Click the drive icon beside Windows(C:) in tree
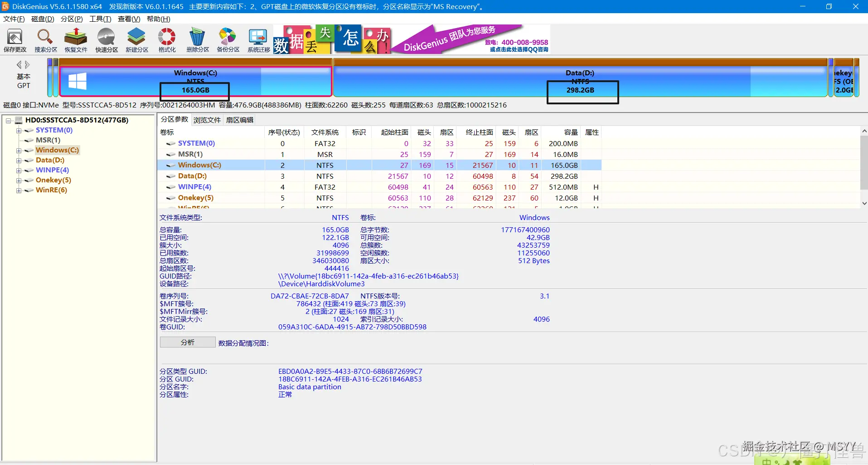Screen dimensions: 868x465 click(x=29, y=151)
